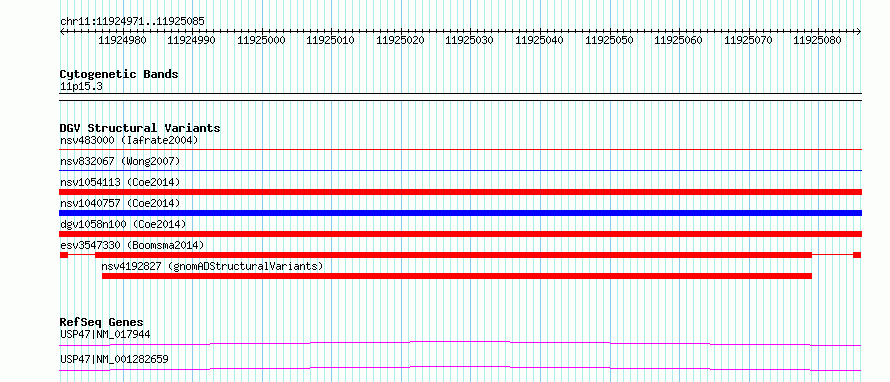The width and height of the screenshot is (890, 382).
Task: Select the thin red nsv483000 variant line
Action: [460, 149]
